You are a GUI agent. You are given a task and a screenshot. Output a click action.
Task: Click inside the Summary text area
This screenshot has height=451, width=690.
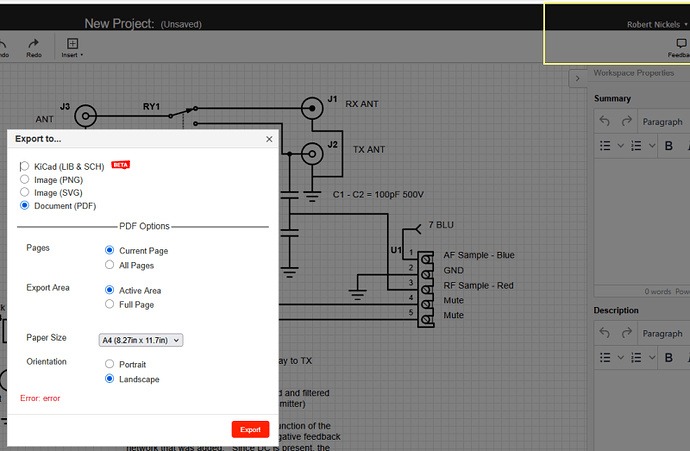coord(642,222)
